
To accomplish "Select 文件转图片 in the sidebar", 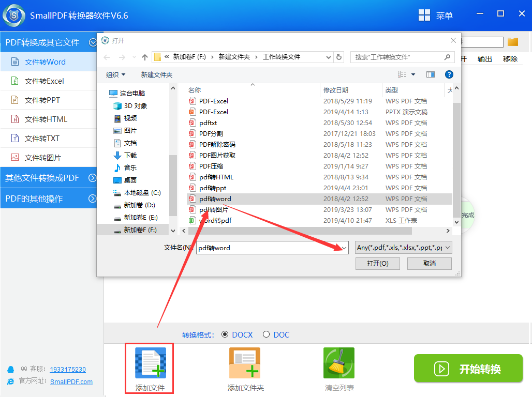I will [x=49, y=157].
